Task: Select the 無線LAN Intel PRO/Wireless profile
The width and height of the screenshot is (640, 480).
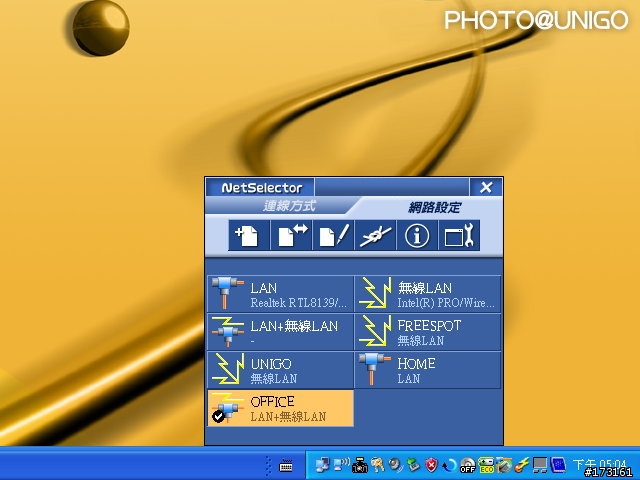Action: (x=427, y=294)
